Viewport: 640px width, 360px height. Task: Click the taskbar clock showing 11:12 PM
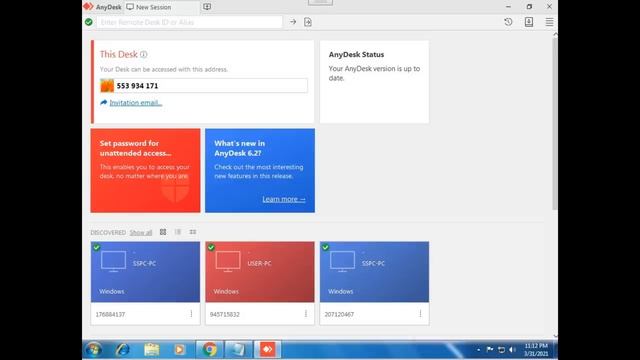536,350
